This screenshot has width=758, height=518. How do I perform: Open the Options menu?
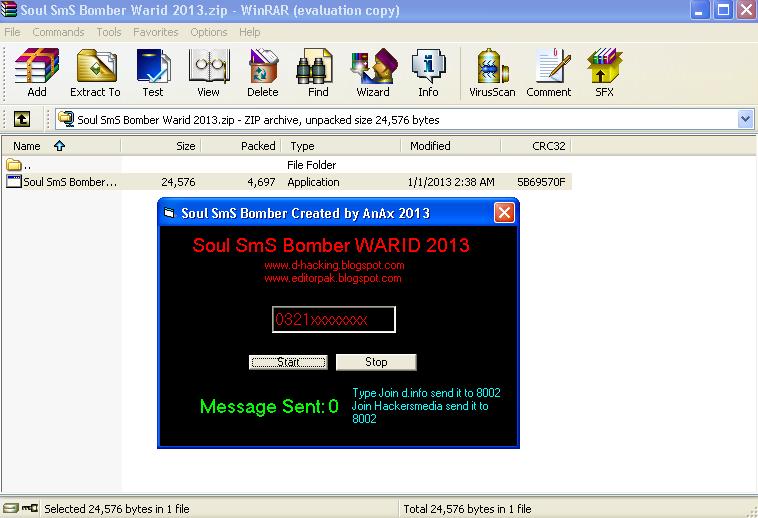point(209,32)
